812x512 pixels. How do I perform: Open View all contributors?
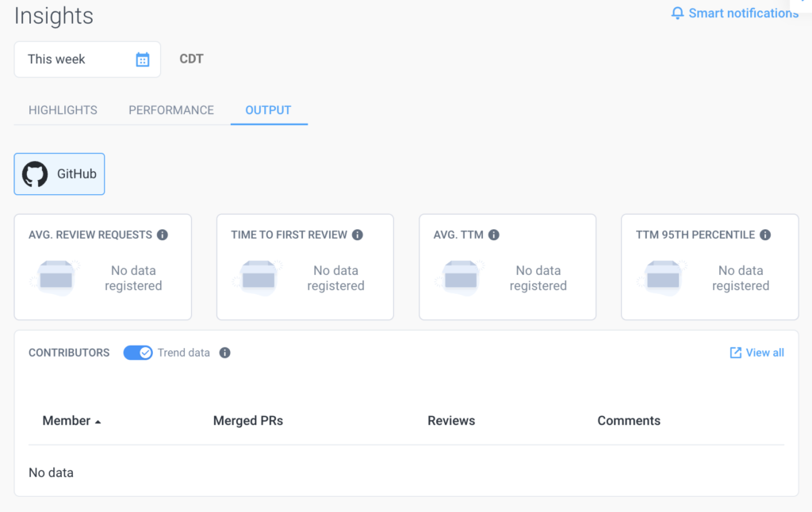[764, 353]
